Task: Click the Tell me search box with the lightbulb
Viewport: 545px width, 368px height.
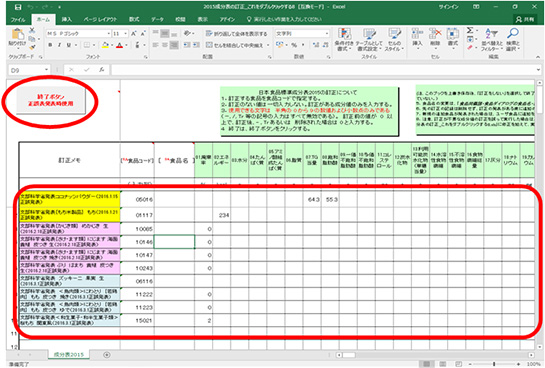Action: (284, 19)
